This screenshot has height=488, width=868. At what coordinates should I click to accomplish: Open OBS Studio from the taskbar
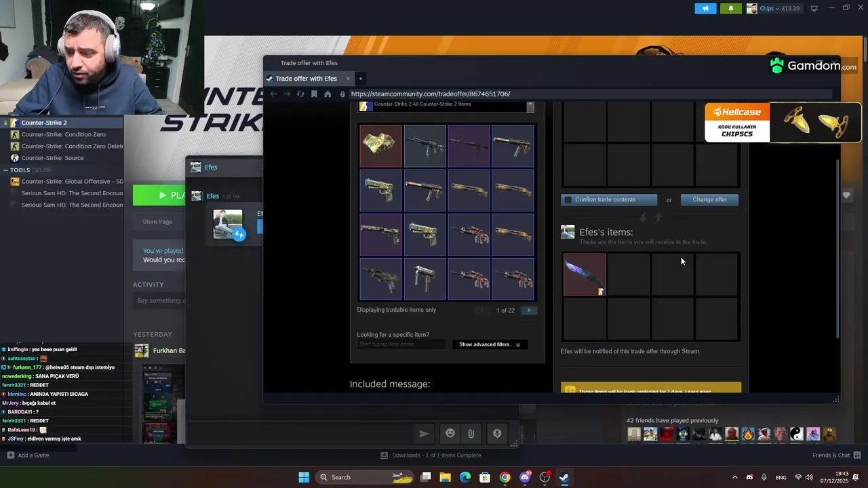click(x=545, y=477)
